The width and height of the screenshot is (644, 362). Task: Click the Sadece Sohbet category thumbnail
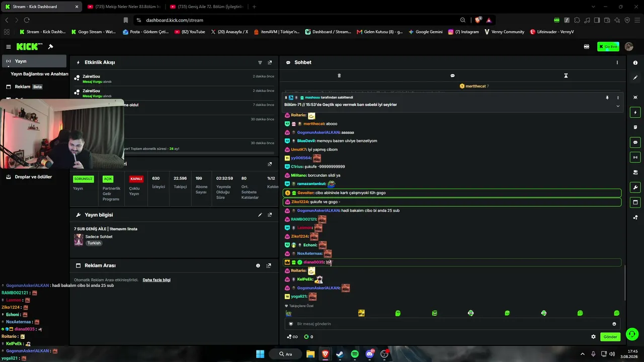pos(78,240)
